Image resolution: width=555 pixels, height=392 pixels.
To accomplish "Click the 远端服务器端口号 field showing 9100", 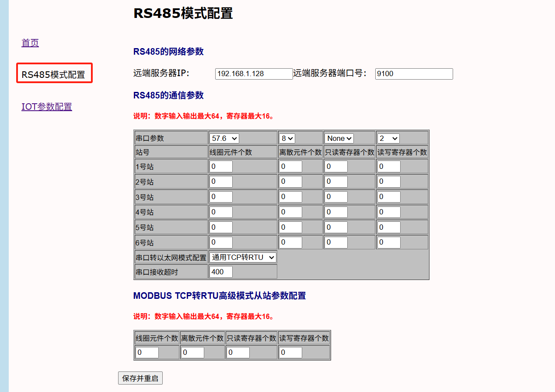I will coord(414,74).
